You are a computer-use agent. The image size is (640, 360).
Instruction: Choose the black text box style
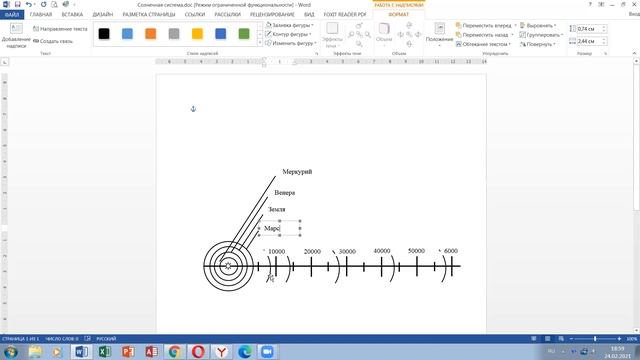[x=104, y=33]
